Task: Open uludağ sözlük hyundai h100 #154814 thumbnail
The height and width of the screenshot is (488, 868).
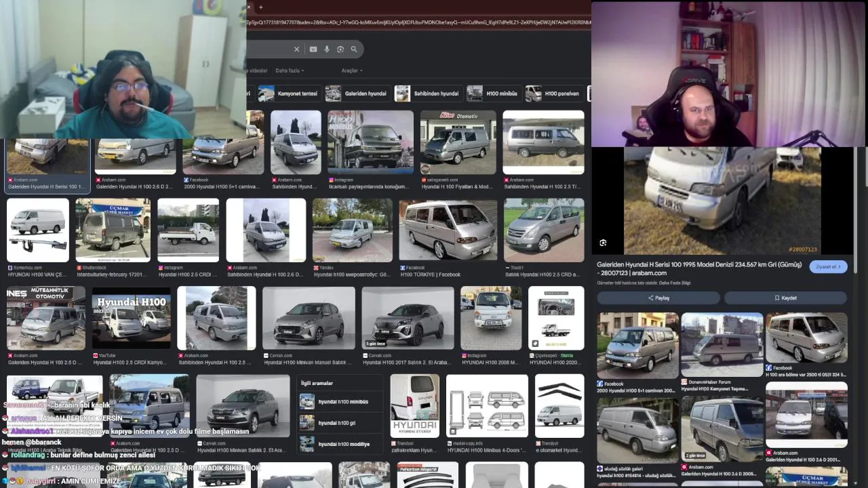Action: [637, 430]
